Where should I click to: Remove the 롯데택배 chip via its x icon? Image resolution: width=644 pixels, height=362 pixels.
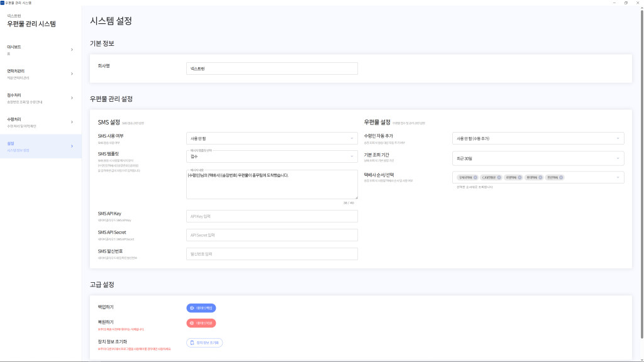540,177
